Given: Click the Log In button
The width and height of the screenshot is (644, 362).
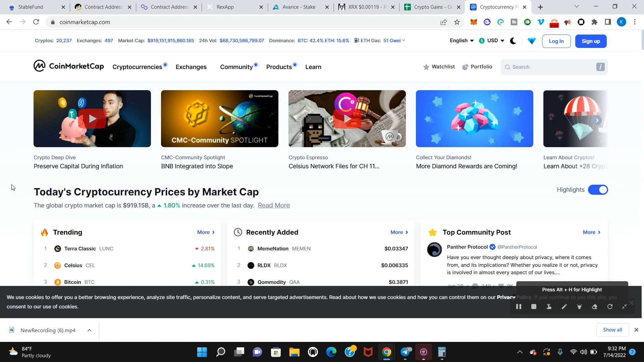Looking at the screenshot, I should (556, 41).
